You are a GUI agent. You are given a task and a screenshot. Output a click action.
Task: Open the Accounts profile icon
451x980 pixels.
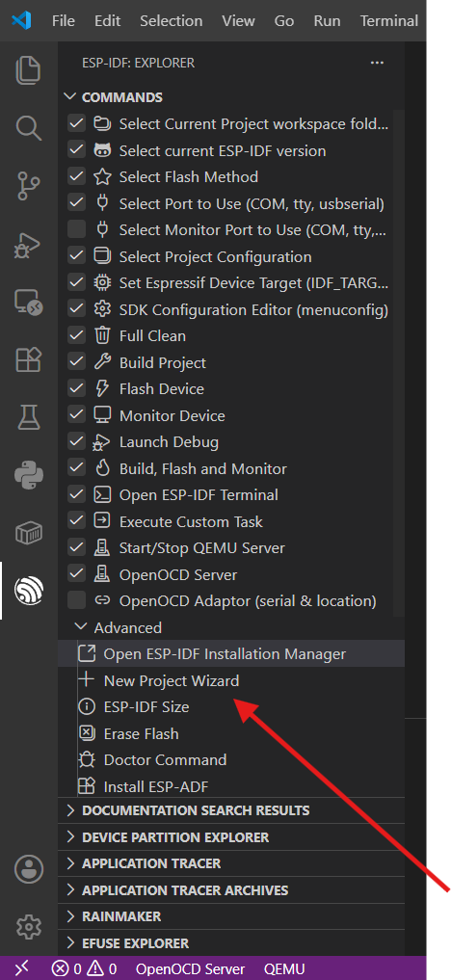coord(29,869)
